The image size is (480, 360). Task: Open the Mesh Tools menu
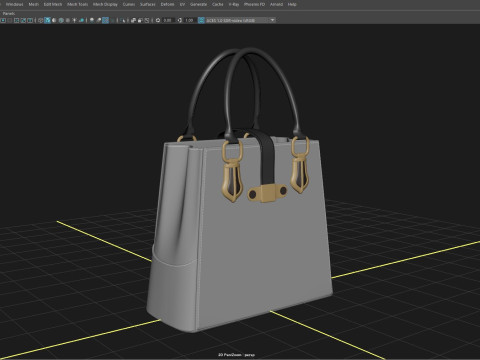(x=78, y=4)
